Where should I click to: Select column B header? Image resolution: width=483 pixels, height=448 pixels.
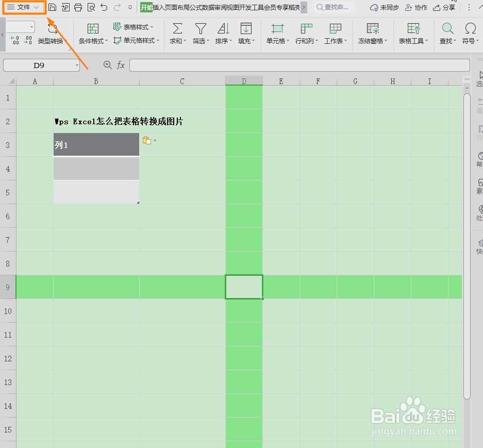(96, 81)
